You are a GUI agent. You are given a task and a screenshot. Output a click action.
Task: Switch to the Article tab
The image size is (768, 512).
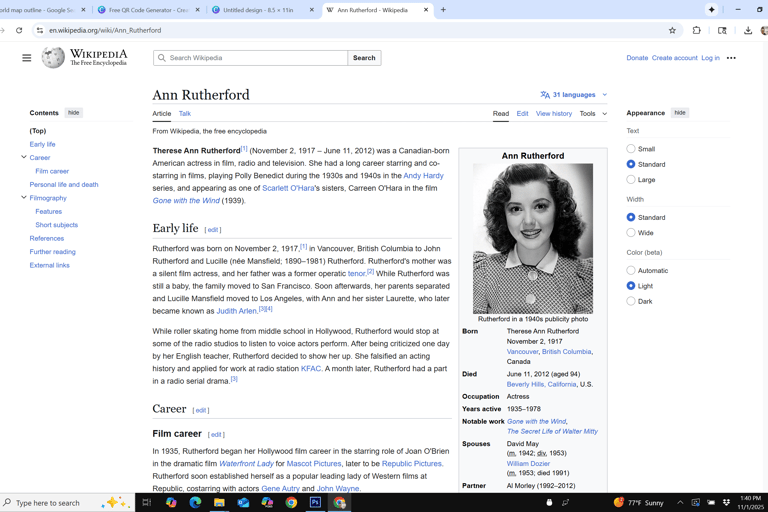point(162,113)
